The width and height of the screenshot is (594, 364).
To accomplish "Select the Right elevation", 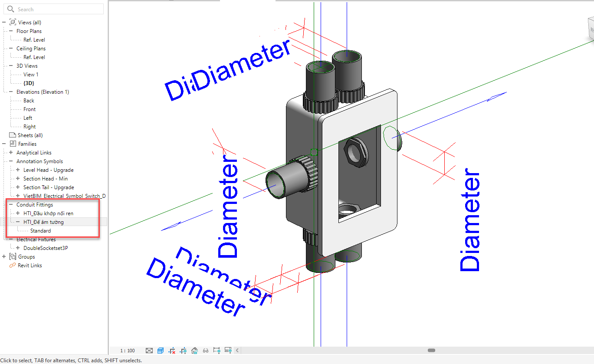I will click(x=30, y=126).
